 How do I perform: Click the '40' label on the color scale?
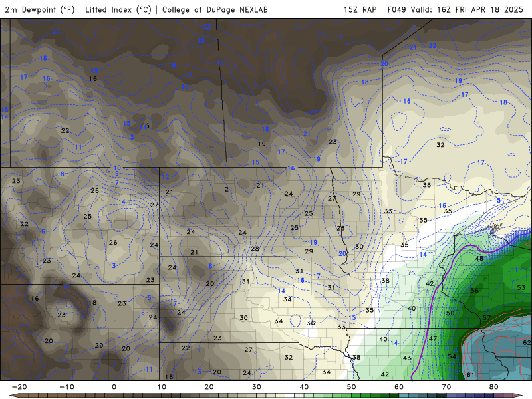tap(304, 387)
